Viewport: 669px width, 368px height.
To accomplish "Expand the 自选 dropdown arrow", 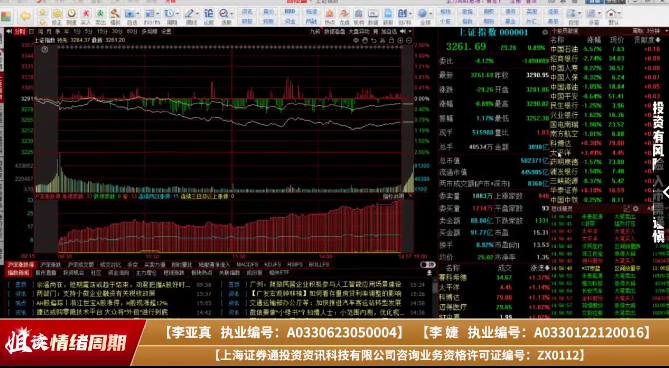I will click(x=137, y=14).
